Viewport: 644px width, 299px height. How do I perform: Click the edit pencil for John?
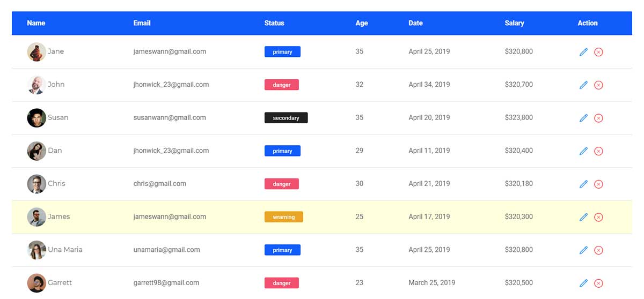(583, 85)
